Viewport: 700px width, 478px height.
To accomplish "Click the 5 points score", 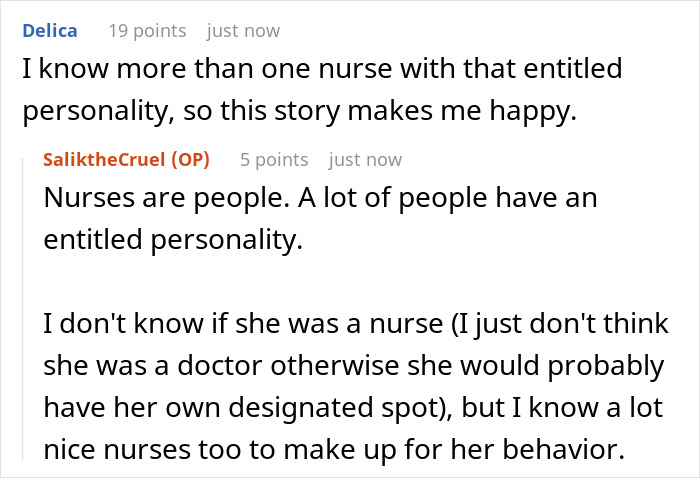I will click(274, 160).
